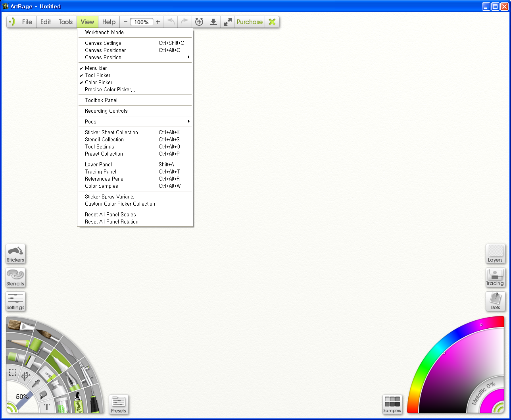511x420 pixels.
Task: Select the dashed-rectangle Selection tool
Action: coord(13,372)
